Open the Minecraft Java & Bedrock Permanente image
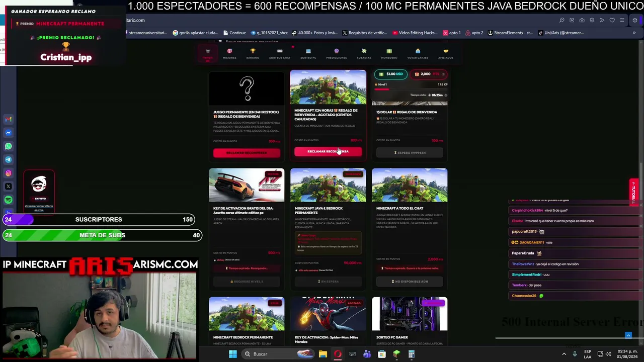 pyautogui.click(x=328, y=185)
